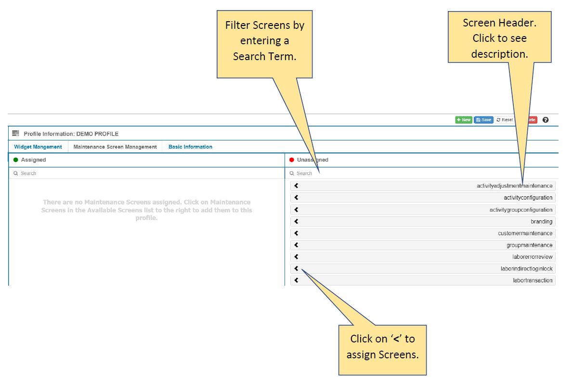The width and height of the screenshot is (573, 392).
Task: Switch to the Widget Mangement tab
Action: click(38, 147)
